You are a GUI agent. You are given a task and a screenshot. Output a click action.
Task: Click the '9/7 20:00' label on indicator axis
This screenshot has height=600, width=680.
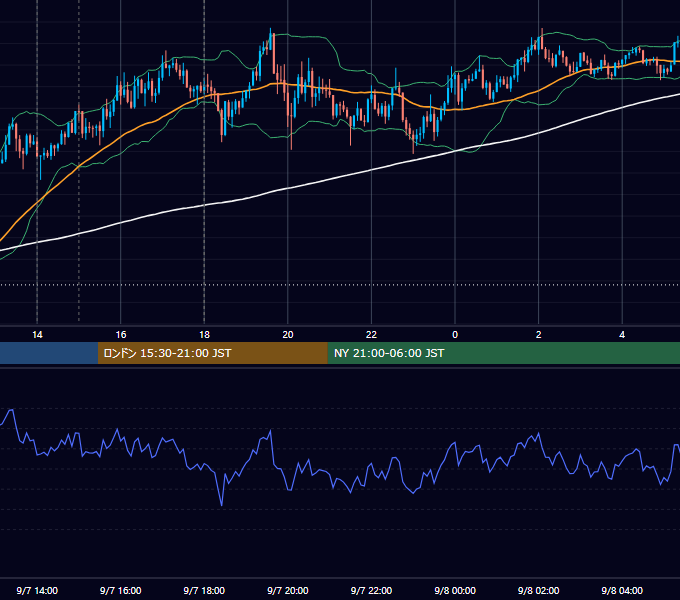[x=288, y=590]
